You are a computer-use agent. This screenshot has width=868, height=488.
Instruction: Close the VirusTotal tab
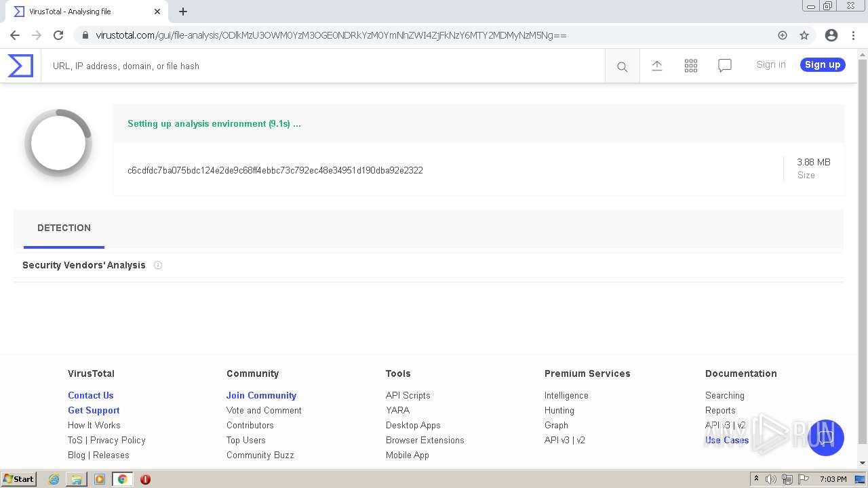click(x=157, y=12)
